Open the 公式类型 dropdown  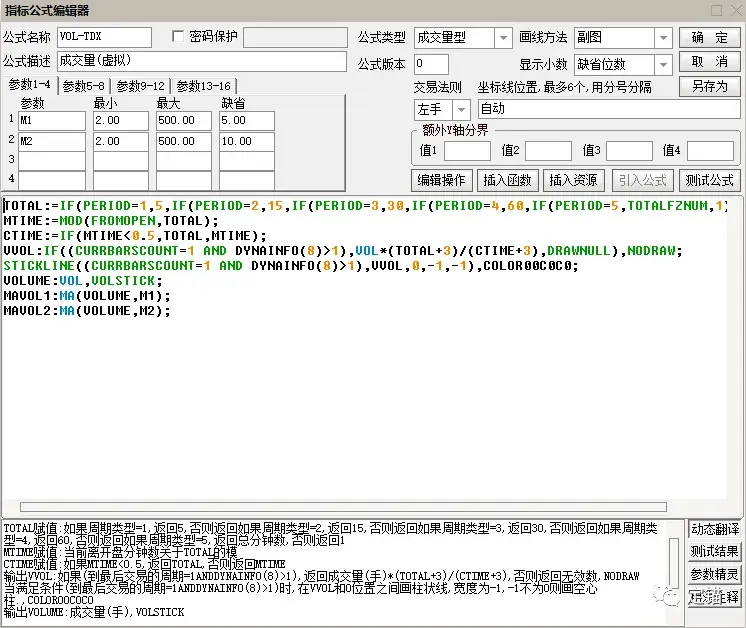[x=503, y=38]
